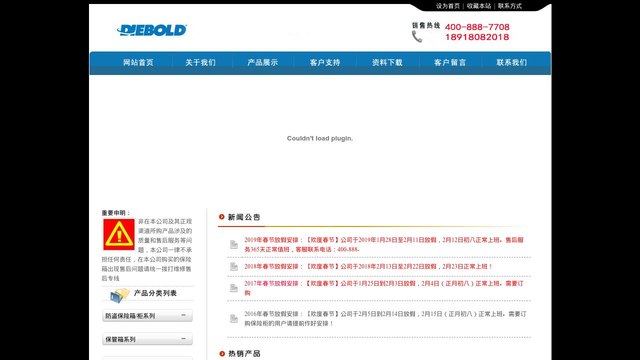Collapse the 防盗保险箱/柜系列 category
The height and width of the screenshot is (360, 640).
tap(183, 315)
